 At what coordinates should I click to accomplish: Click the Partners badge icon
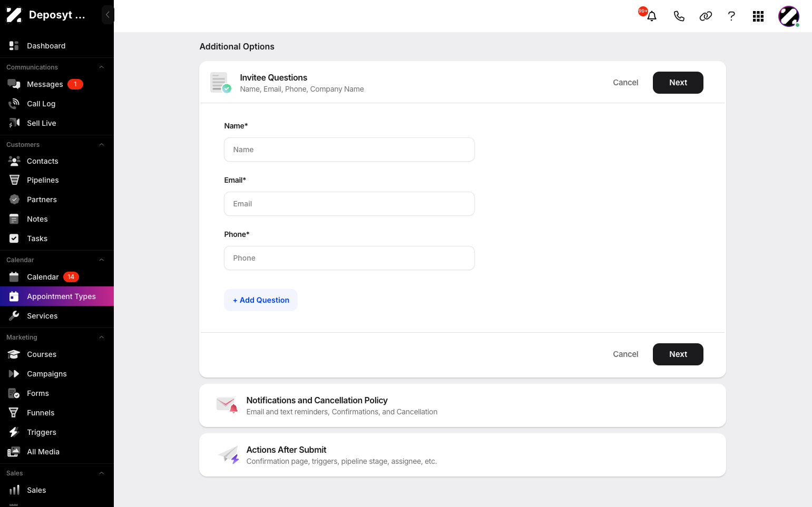(x=14, y=200)
